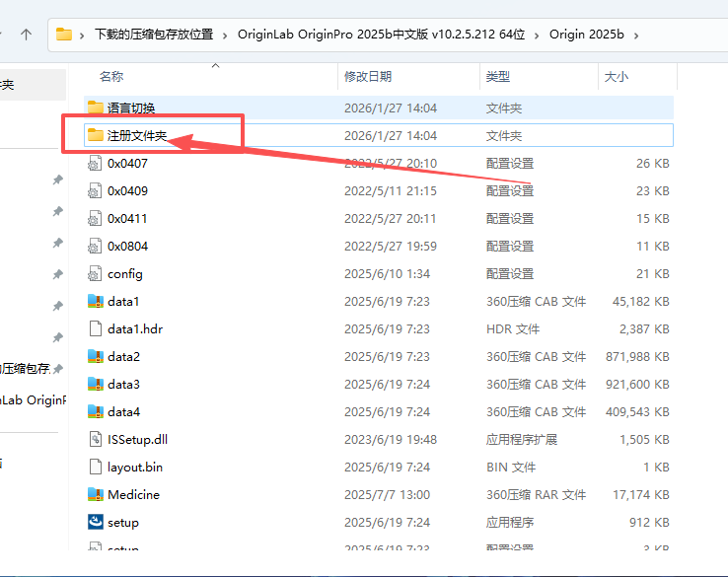Select the 0x0804 config file icon
Image resolution: width=728 pixels, height=577 pixels.
coord(95,246)
